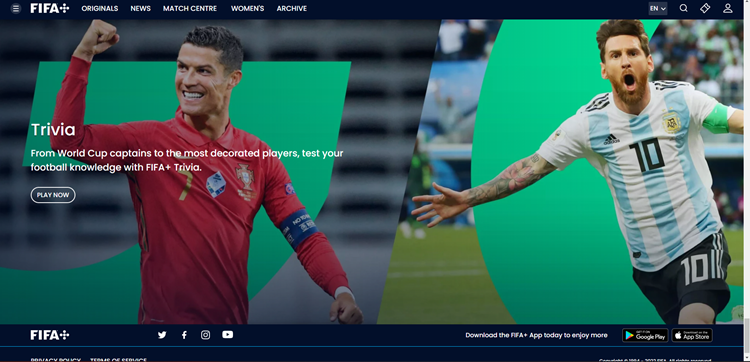750x362 pixels.
Task: Click the FIFA+ logo in header
Action: pos(50,9)
